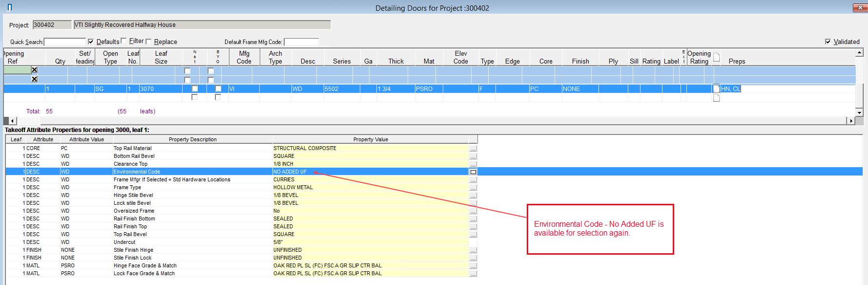Open the document icon beside HN, CL preps
868x285 pixels.
point(716,88)
